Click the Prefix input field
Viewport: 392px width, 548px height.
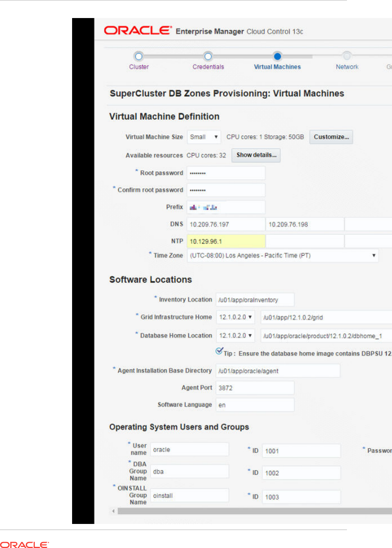click(x=226, y=207)
